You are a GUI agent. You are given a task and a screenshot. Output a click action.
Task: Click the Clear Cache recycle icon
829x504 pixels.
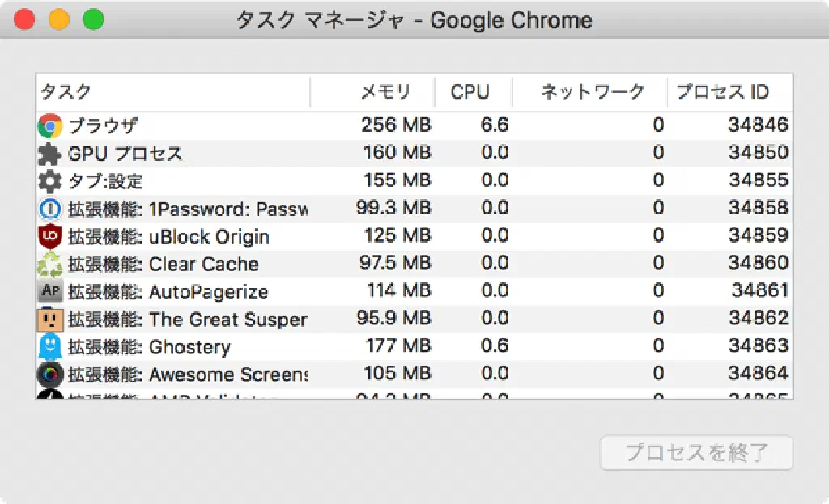click(50, 265)
